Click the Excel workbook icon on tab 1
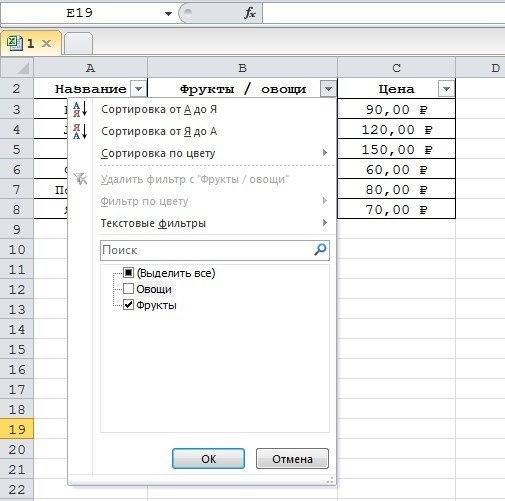 pyautogui.click(x=15, y=43)
